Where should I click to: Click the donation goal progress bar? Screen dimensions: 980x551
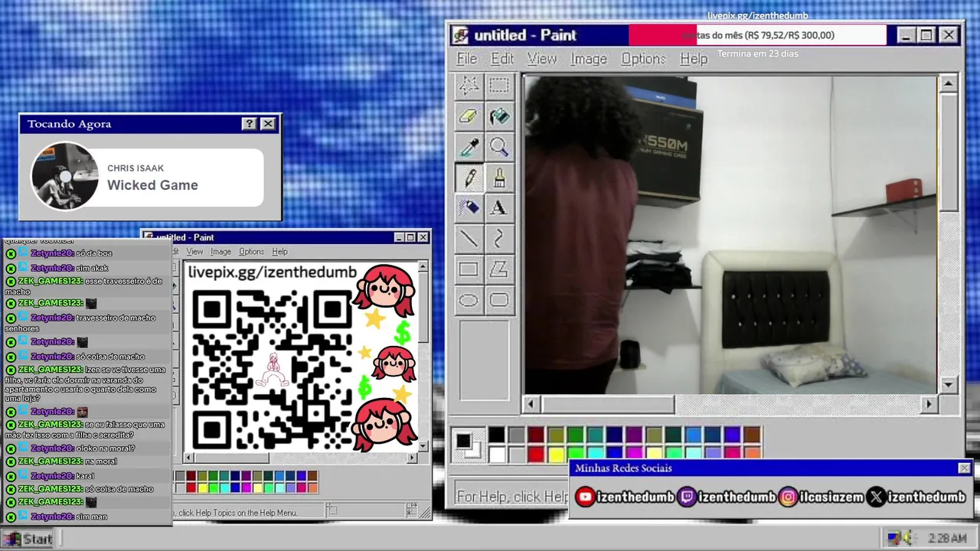tap(757, 35)
